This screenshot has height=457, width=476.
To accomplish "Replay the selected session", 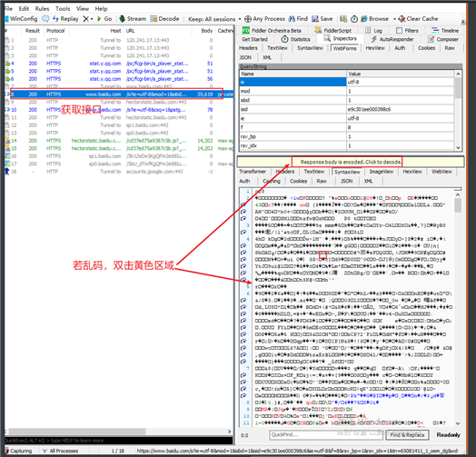I will pyautogui.click(x=65, y=19).
